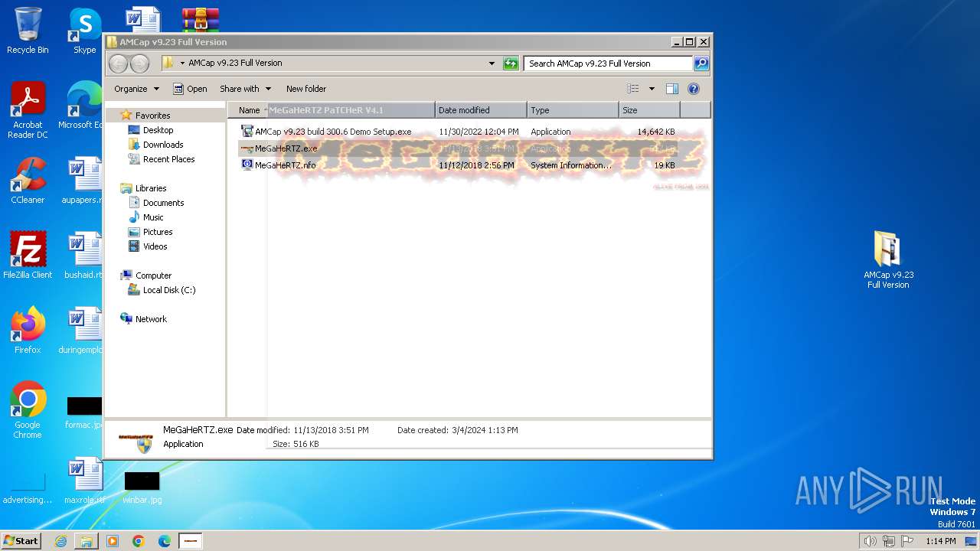The width and height of the screenshot is (980, 551).
Task: Click the address bar folder path
Action: [x=235, y=63]
